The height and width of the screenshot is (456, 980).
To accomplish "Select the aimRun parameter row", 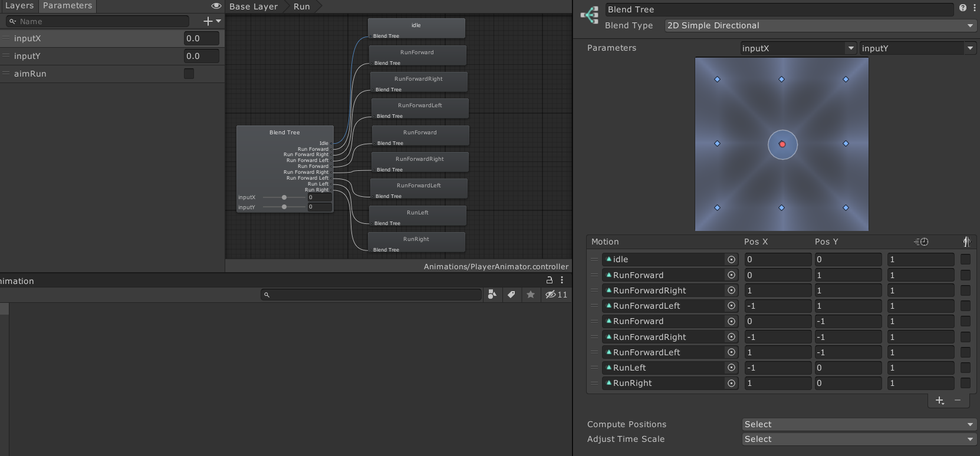I will (x=112, y=74).
